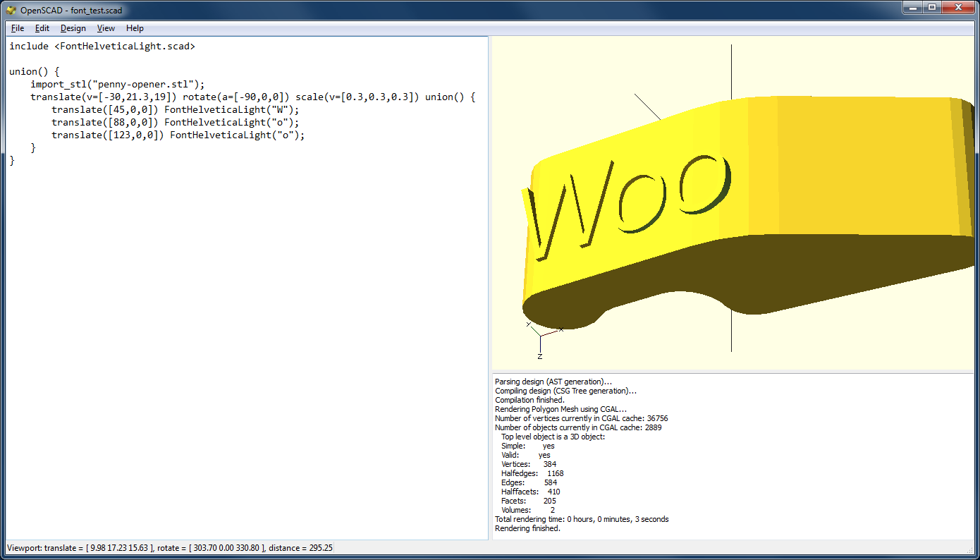
Task: Close the OpenSCAD window
Action: click(958, 7)
